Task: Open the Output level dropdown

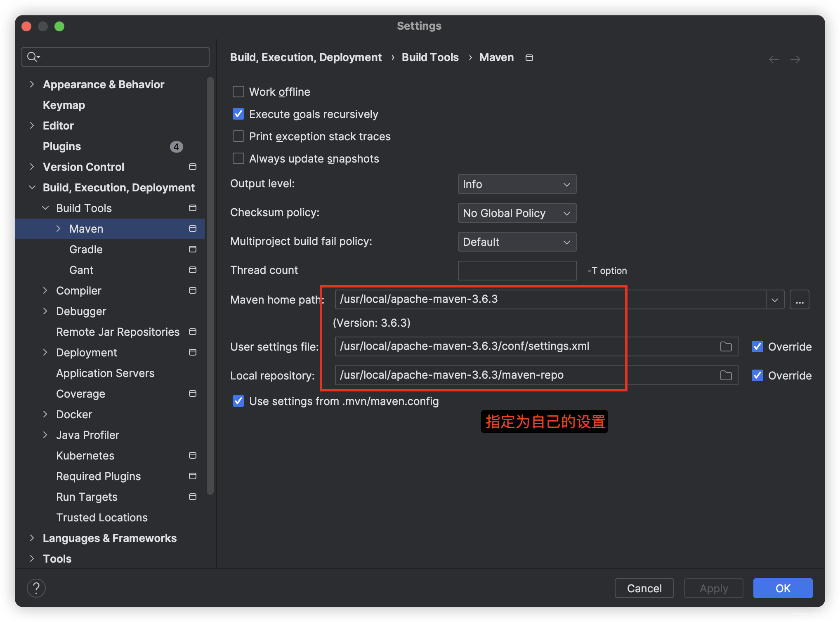Action: pos(517,184)
